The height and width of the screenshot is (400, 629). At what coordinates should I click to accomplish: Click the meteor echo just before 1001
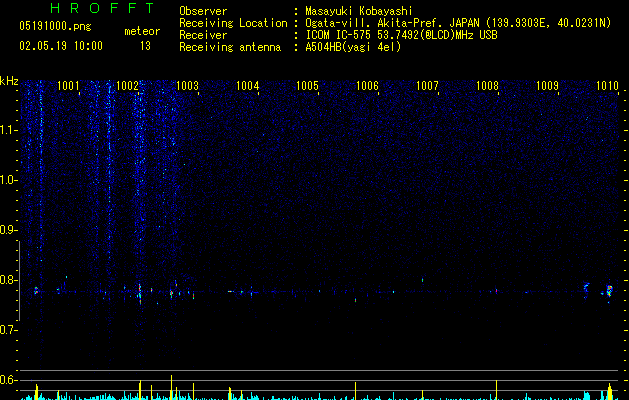[x=36, y=290]
